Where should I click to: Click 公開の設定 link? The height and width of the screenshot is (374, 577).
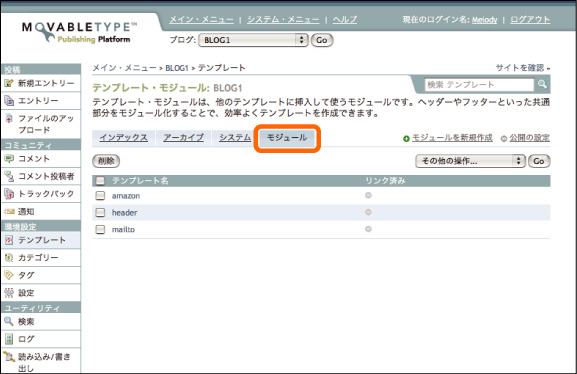529,138
